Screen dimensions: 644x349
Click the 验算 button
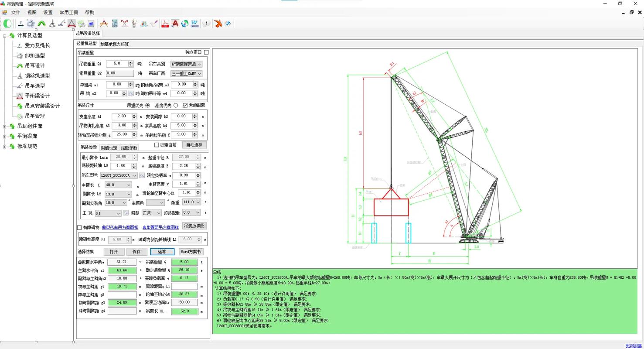point(162,252)
